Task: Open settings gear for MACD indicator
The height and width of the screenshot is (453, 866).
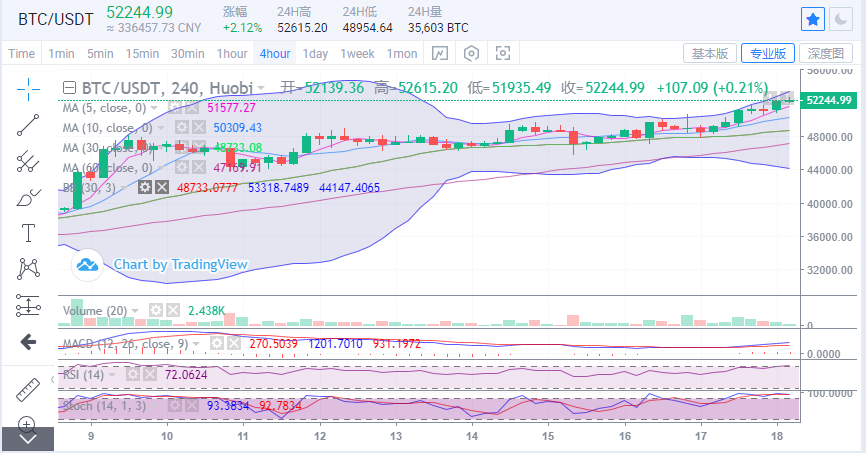Action: 217,344
